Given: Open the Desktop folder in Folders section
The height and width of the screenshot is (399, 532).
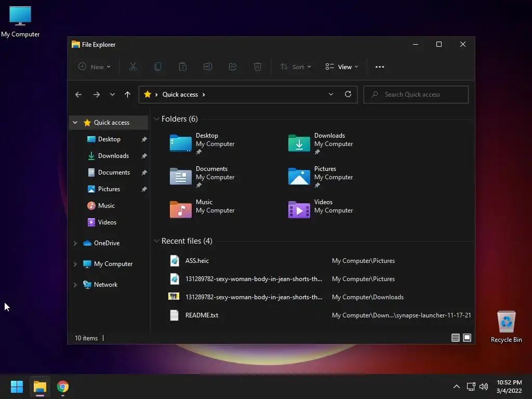Looking at the screenshot, I should [202, 143].
